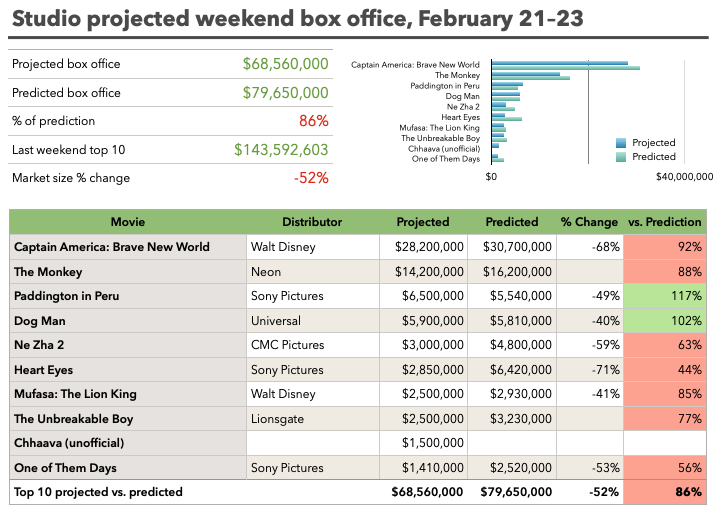
Task: Click the $1,500,000 projected value for Chhaava
Action: pos(433,443)
